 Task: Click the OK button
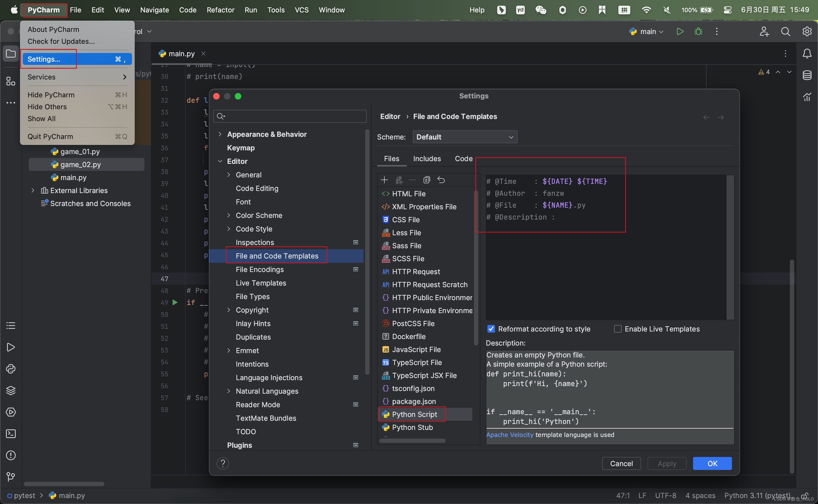pos(712,463)
